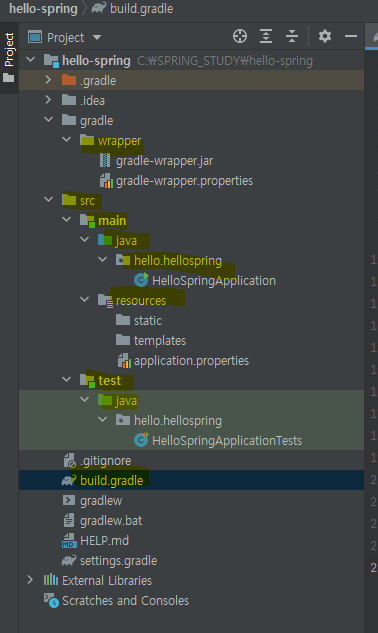This screenshot has height=633, width=378.
Task: Open the Project panel gear options
Action: pyautogui.click(x=325, y=36)
